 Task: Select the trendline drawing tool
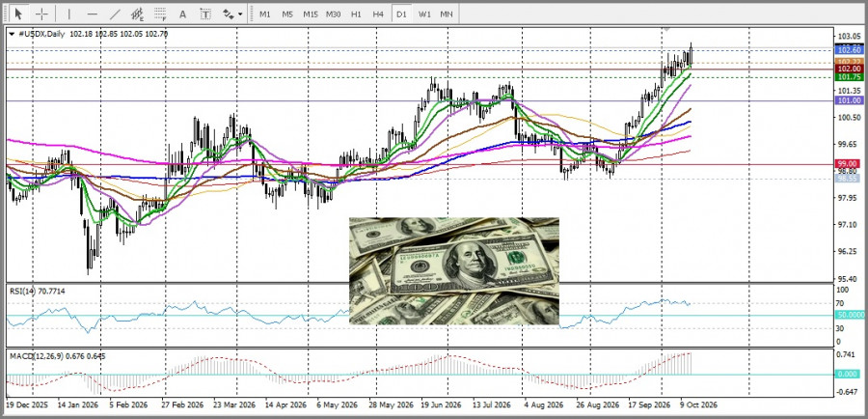click(115, 14)
